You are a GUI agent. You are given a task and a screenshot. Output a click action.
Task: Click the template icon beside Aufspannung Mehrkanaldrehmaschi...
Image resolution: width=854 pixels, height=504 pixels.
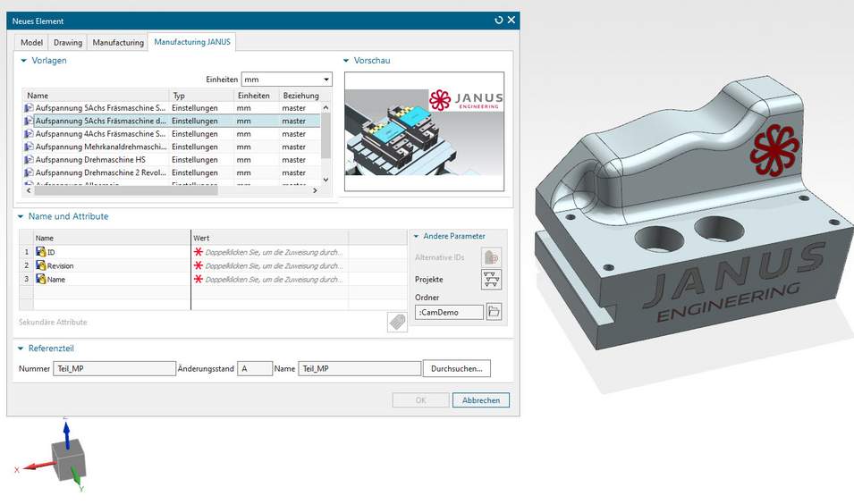[x=29, y=147]
